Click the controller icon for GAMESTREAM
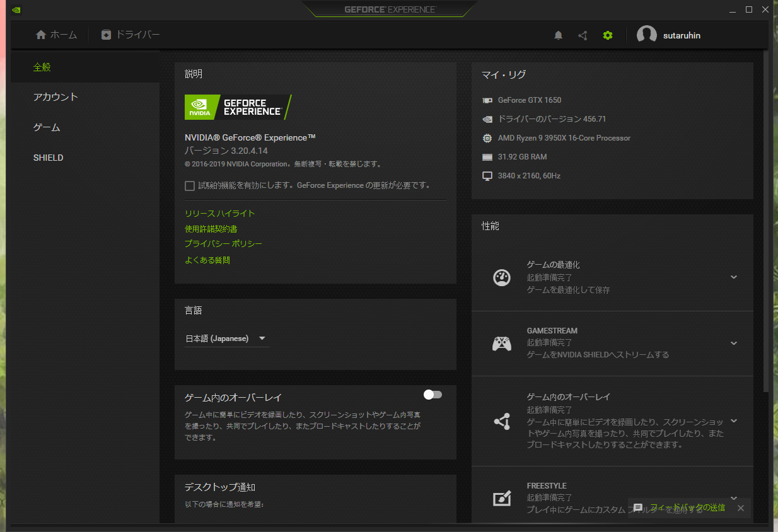778x532 pixels. [x=502, y=343]
